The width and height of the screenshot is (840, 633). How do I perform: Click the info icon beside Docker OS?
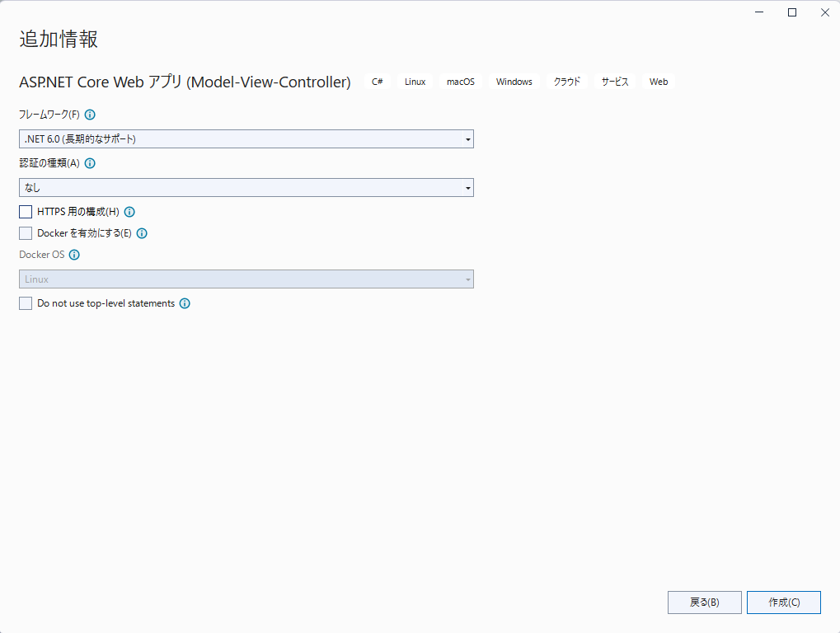(x=74, y=255)
